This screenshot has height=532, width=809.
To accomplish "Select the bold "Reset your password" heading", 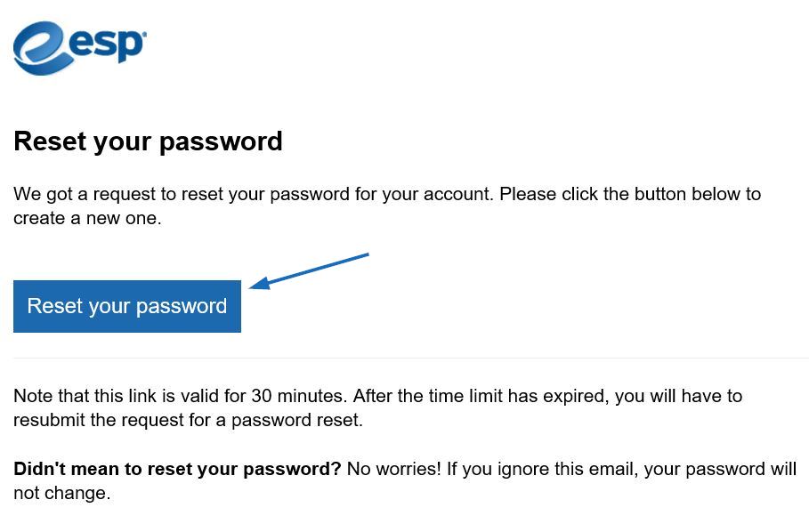I will (x=148, y=141).
